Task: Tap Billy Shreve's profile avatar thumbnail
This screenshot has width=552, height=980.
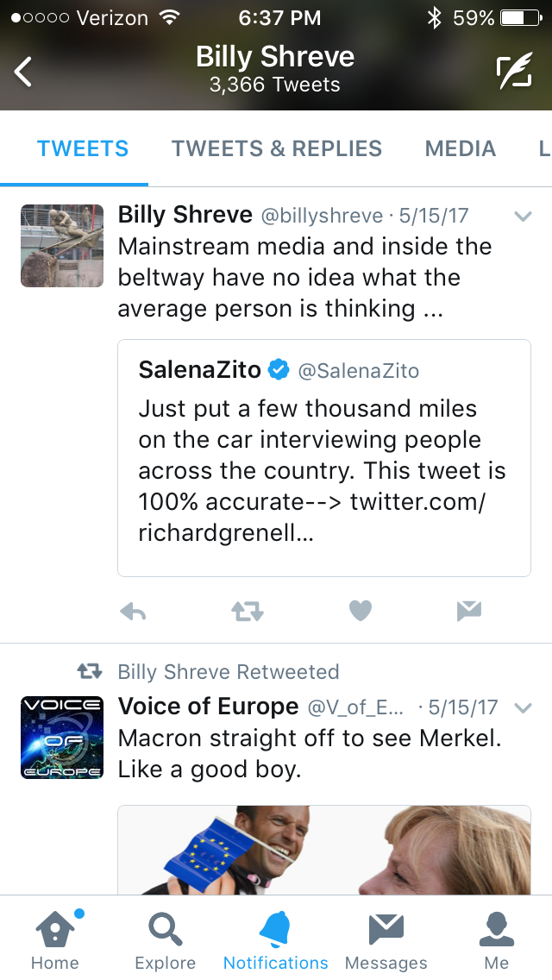Action: point(61,246)
